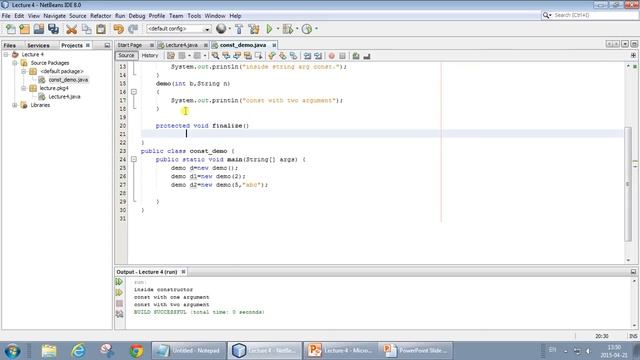
Task: Toggle Highlight Search in editor toolbar
Action: coord(248,56)
